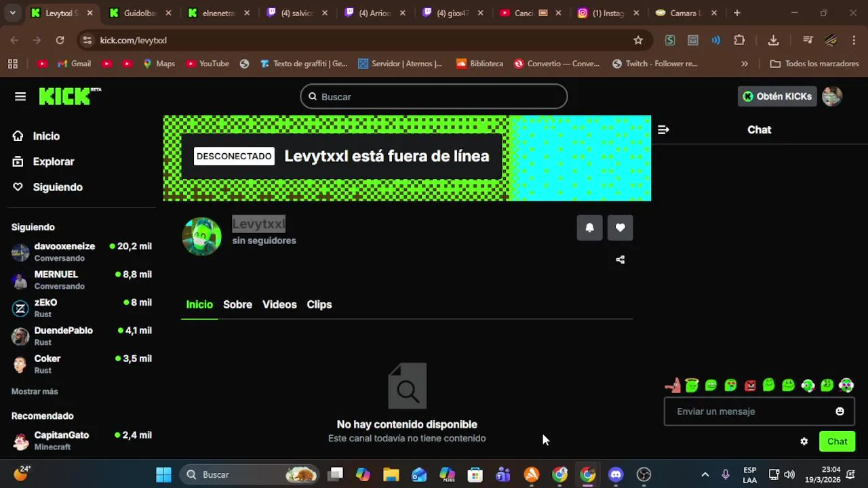
Task: Switch to the Guidolba browser tab
Action: point(140,13)
